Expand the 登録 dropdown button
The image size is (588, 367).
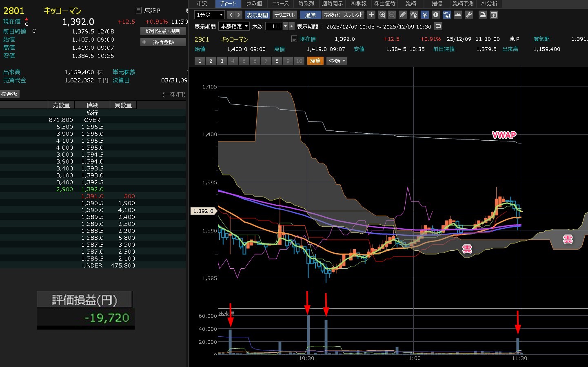[x=337, y=61]
